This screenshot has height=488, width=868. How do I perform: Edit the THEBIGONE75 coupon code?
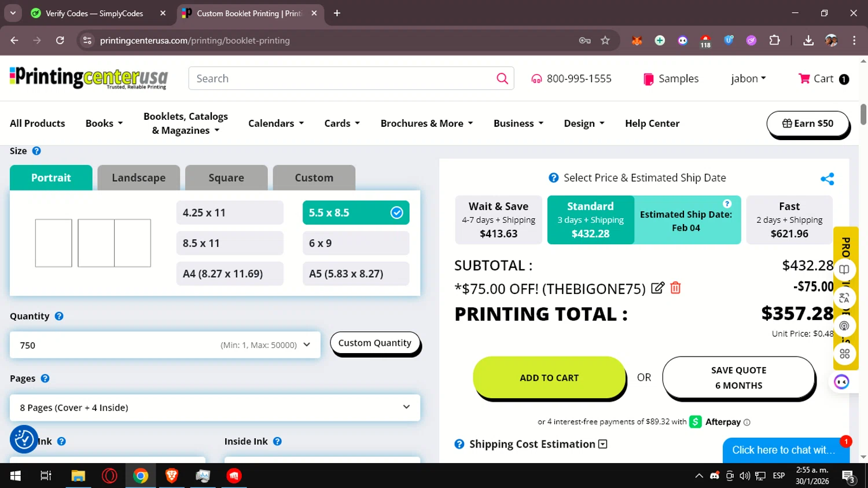[x=657, y=288]
